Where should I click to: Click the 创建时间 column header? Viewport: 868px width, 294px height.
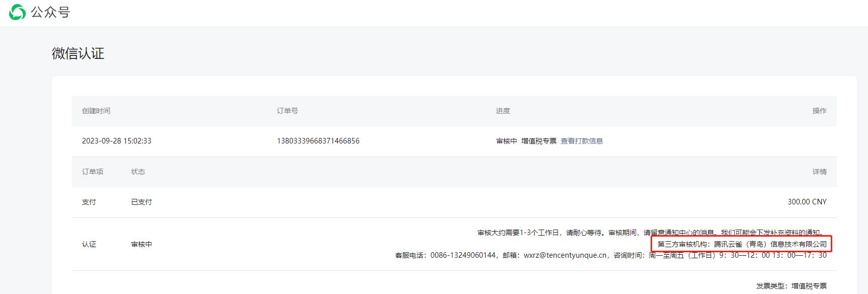(96, 111)
